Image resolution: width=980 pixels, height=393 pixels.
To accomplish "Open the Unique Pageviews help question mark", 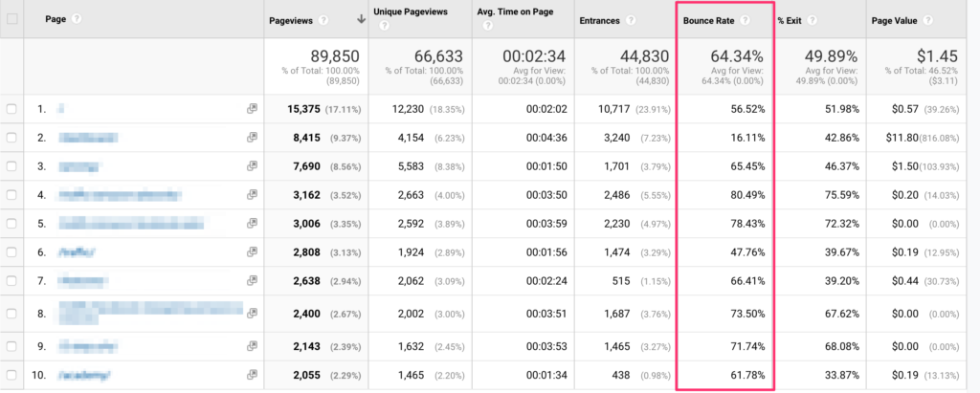I will (x=384, y=26).
